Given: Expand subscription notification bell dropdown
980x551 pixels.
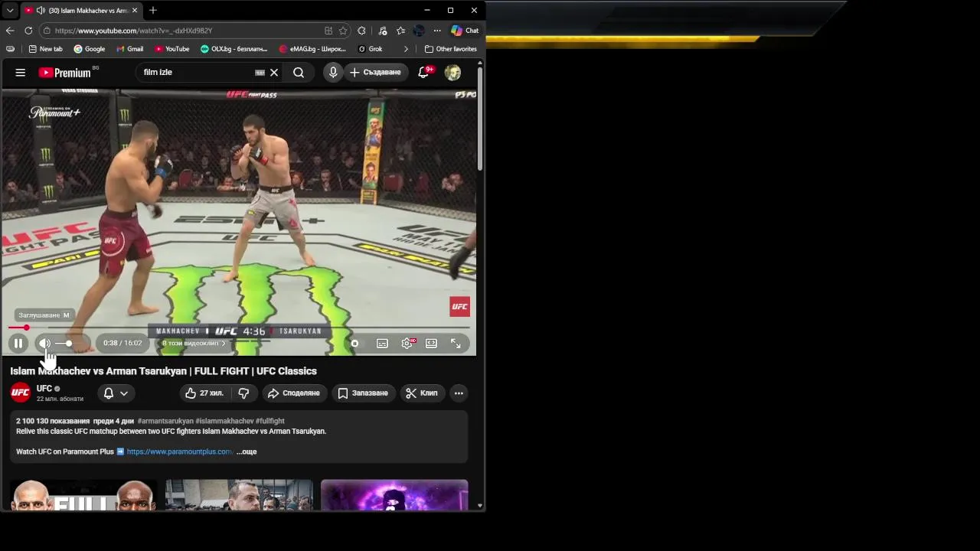Looking at the screenshot, I should (116, 393).
